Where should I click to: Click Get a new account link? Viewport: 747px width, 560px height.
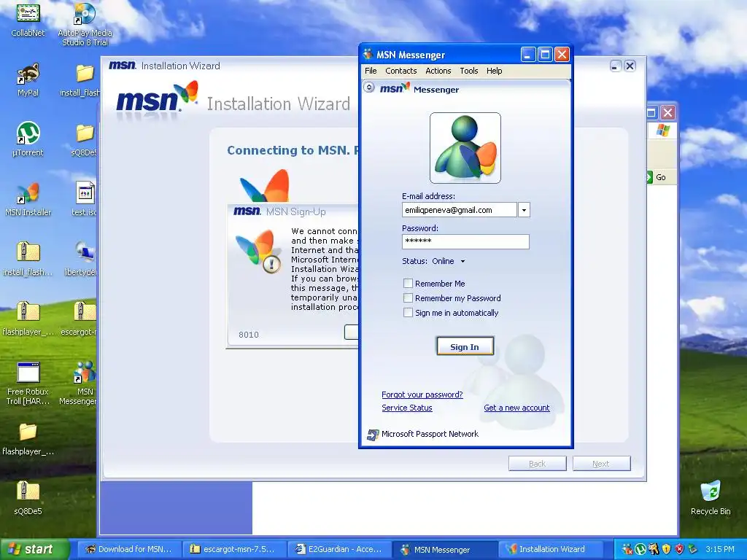(x=517, y=408)
